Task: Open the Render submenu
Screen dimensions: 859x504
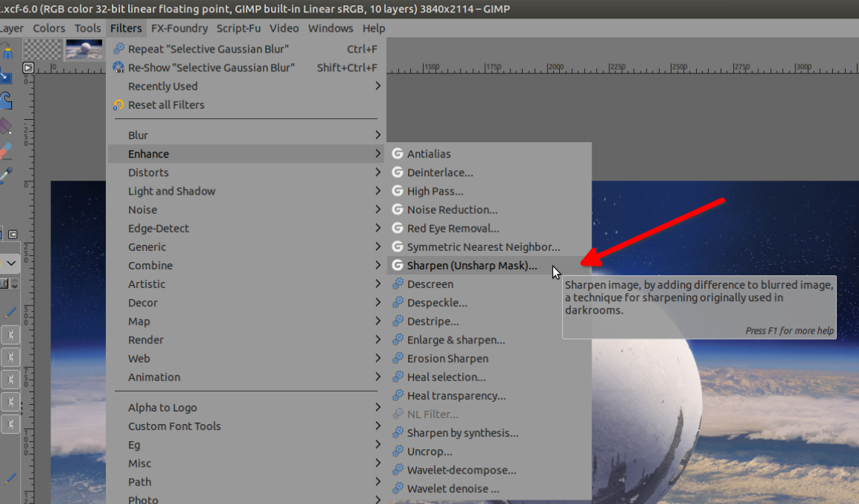Action: click(x=247, y=340)
